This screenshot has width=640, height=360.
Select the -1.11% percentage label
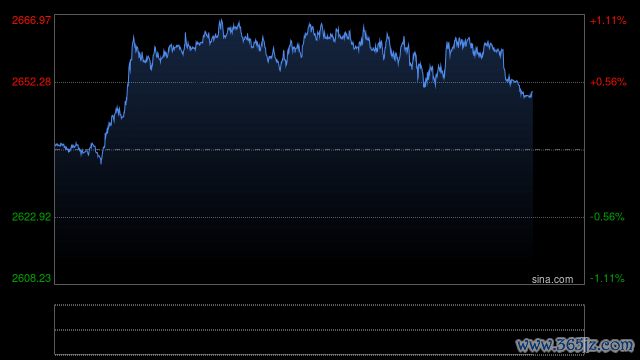pyautogui.click(x=607, y=278)
